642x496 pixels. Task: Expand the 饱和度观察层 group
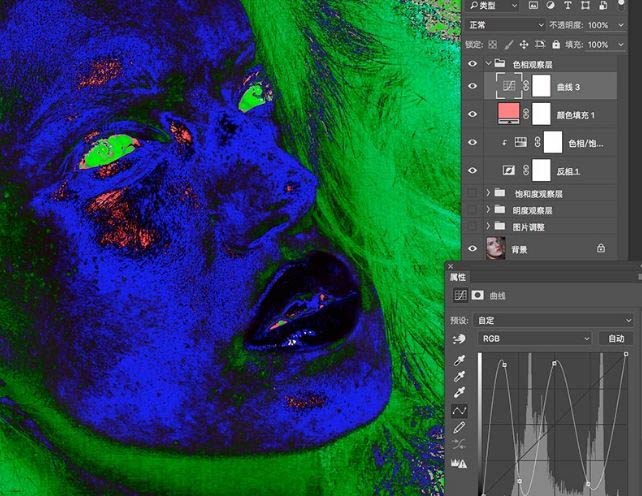pos(489,192)
